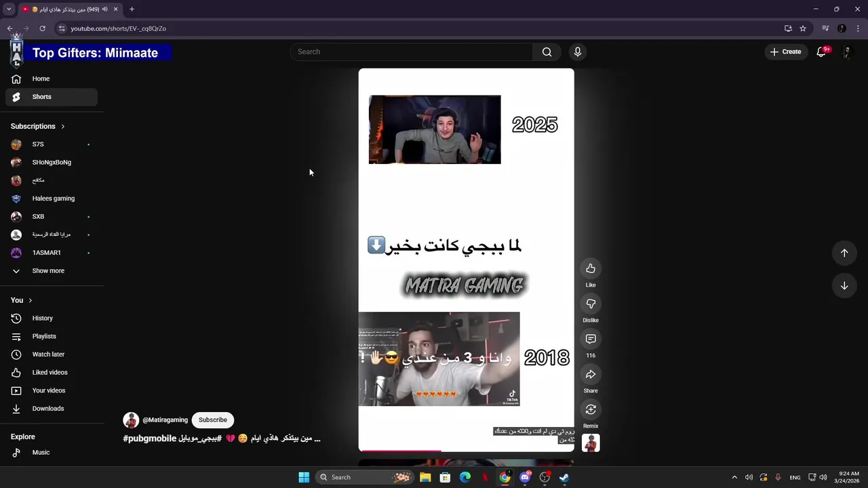Viewport: 868px width, 488px height.
Task: Open Microsoft Edge from taskbar
Action: pyautogui.click(x=465, y=477)
